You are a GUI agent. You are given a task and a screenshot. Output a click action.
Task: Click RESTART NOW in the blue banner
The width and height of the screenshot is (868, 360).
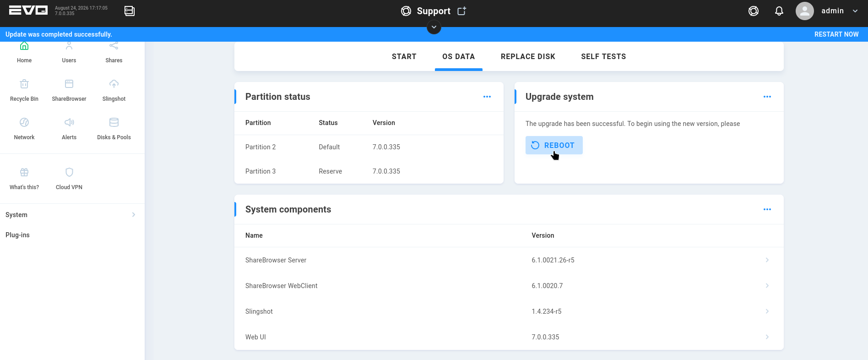(x=836, y=34)
